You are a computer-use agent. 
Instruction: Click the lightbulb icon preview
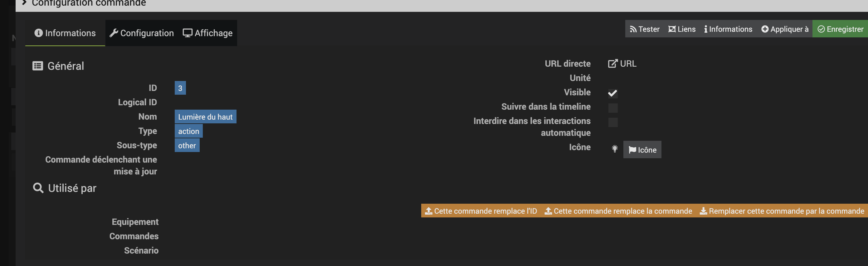[615, 149]
